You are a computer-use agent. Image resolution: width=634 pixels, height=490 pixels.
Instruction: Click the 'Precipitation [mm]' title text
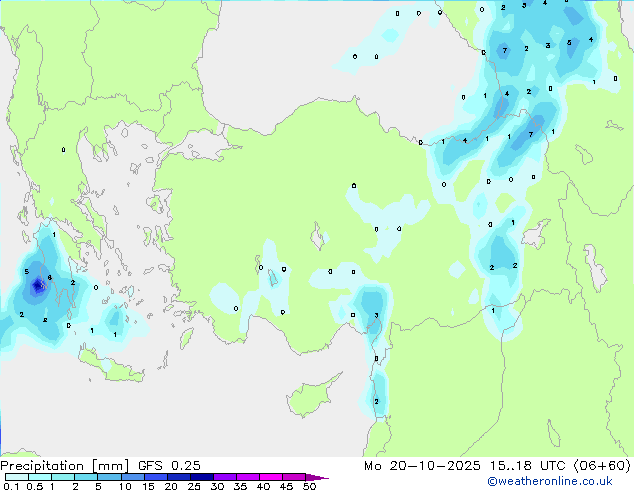point(65,466)
